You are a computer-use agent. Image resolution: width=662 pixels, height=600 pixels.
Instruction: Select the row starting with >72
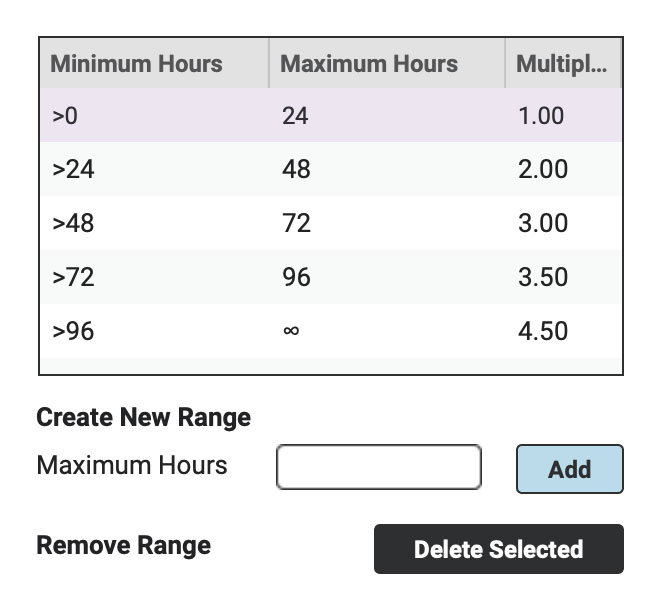click(331, 277)
